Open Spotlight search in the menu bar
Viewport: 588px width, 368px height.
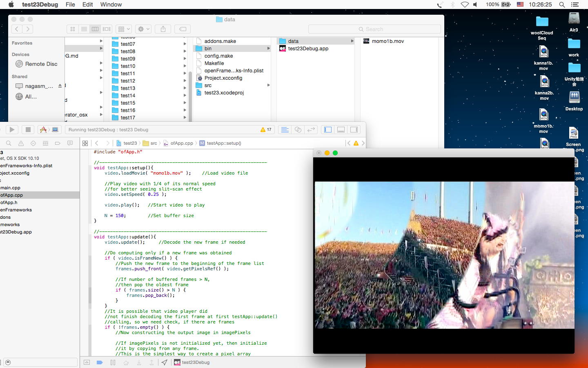coord(562,4)
